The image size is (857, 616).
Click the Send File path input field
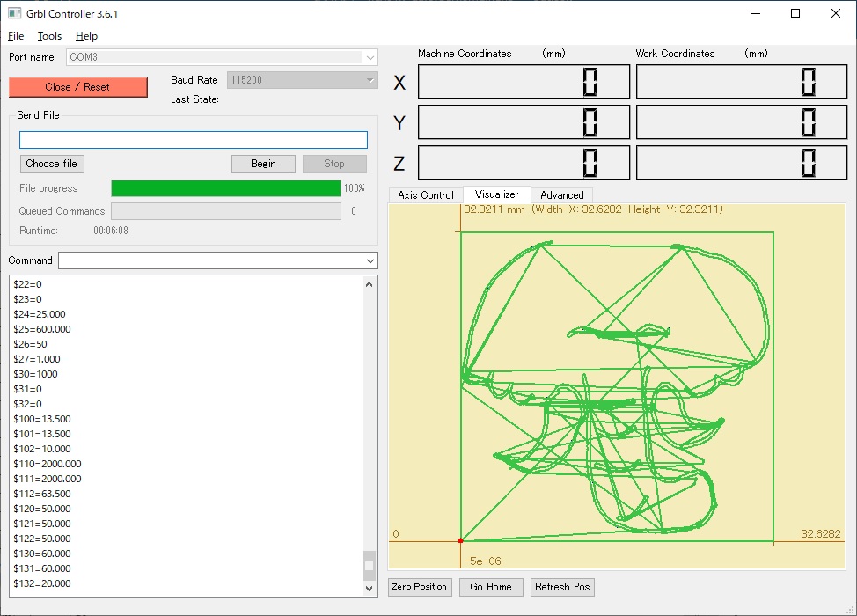pos(194,140)
